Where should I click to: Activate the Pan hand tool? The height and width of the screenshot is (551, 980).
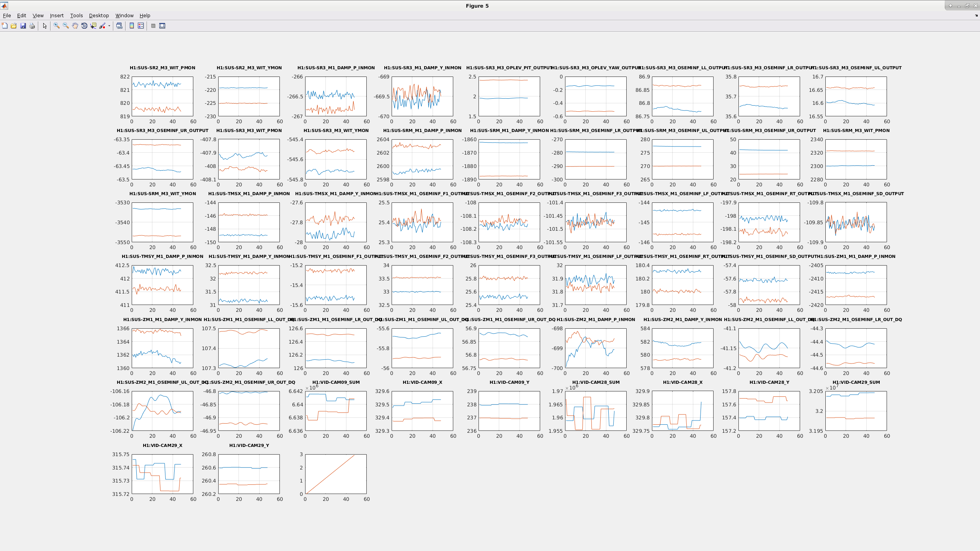click(x=75, y=26)
